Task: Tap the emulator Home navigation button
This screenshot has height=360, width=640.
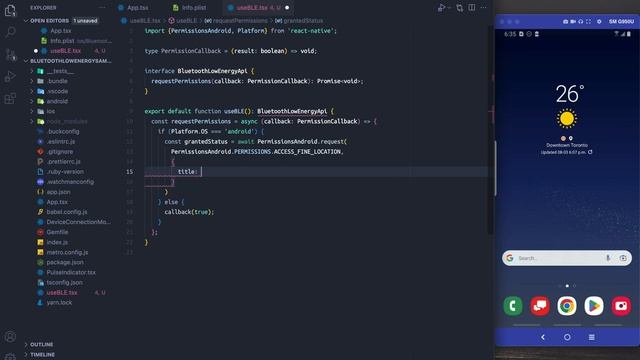Action: 567,337
